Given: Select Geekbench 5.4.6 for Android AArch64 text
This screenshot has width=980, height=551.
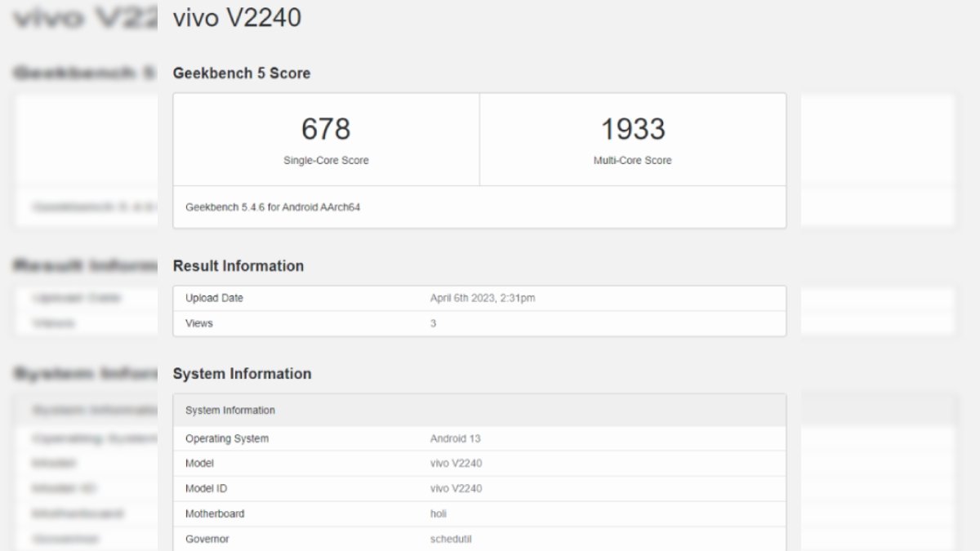Looking at the screenshot, I should (273, 207).
